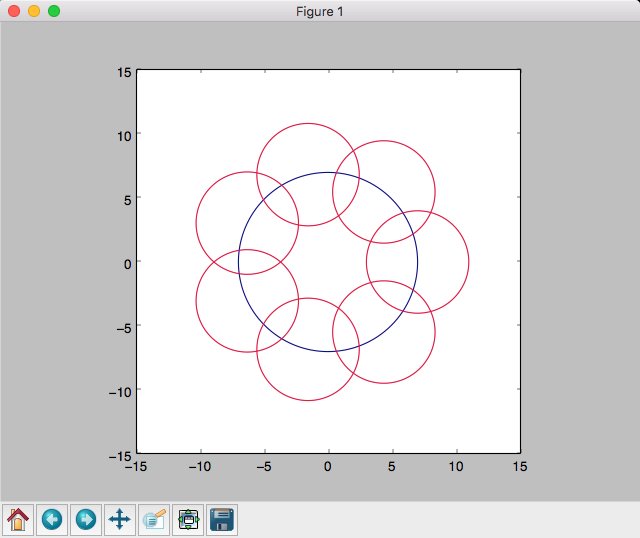Image resolution: width=640 pixels, height=538 pixels.
Task: Click the x-axis tick label 10
Action: coord(456,467)
